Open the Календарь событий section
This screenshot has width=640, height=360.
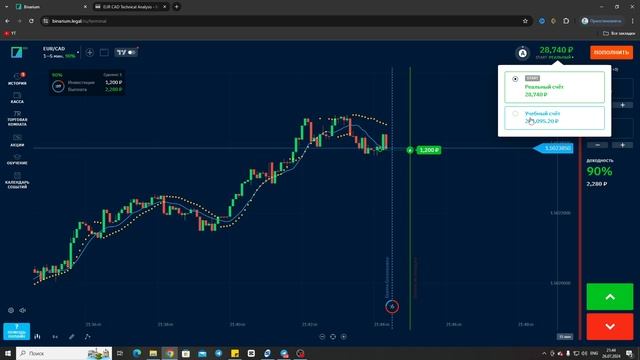tap(17, 180)
